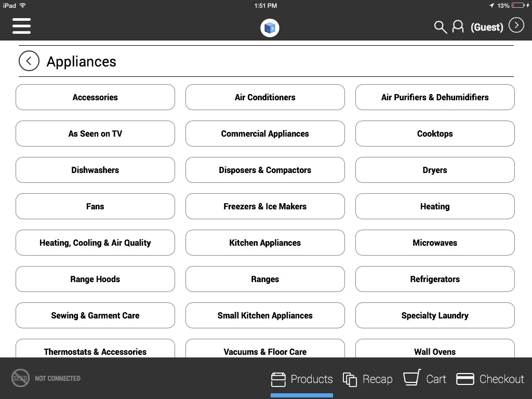This screenshot has height=399, width=532.
Task: Browse the Refrigerators category
Action: pyautogui.click(x=435, y=279)
